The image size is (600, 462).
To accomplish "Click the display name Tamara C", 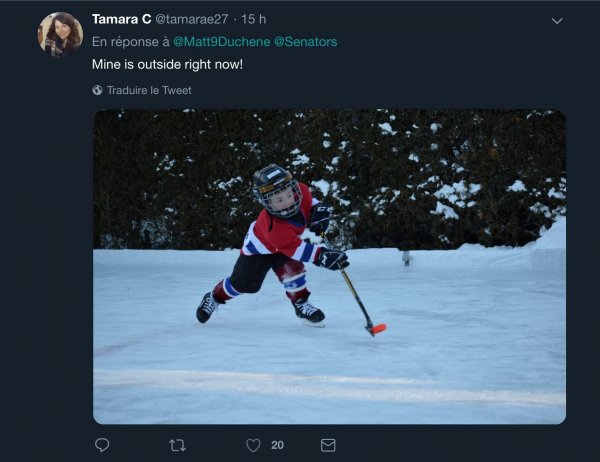I will (x=121, y=19).
